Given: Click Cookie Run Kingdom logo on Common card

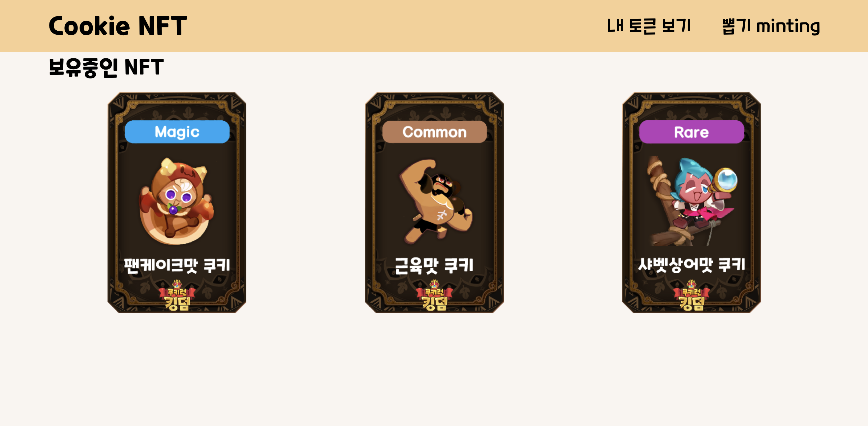Looking at the screenshot, I should [434, 295].
